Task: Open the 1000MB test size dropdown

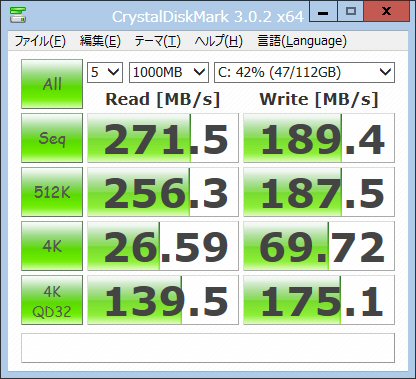Action: pos(169,72)
